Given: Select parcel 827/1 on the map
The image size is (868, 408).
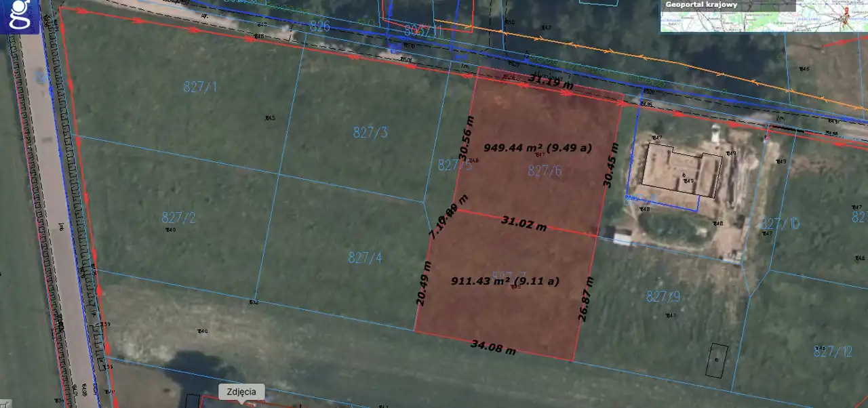Looking at the screenshot, I should point(200,87).
